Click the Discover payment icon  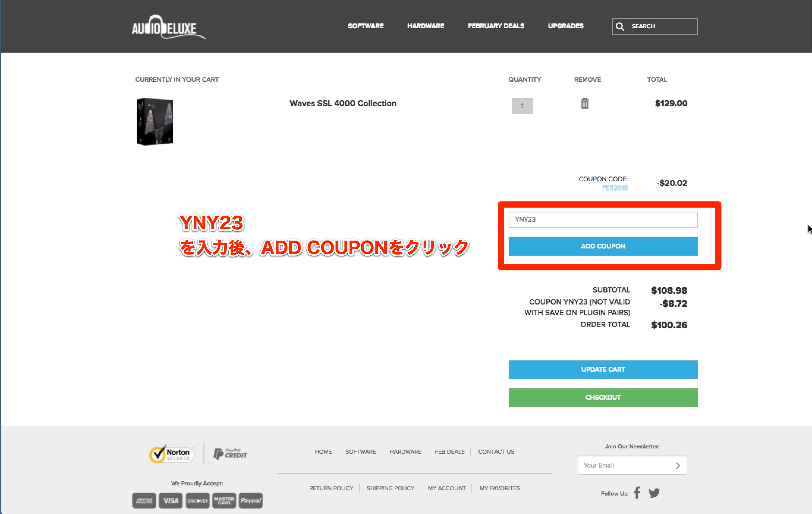click(197, 500)
